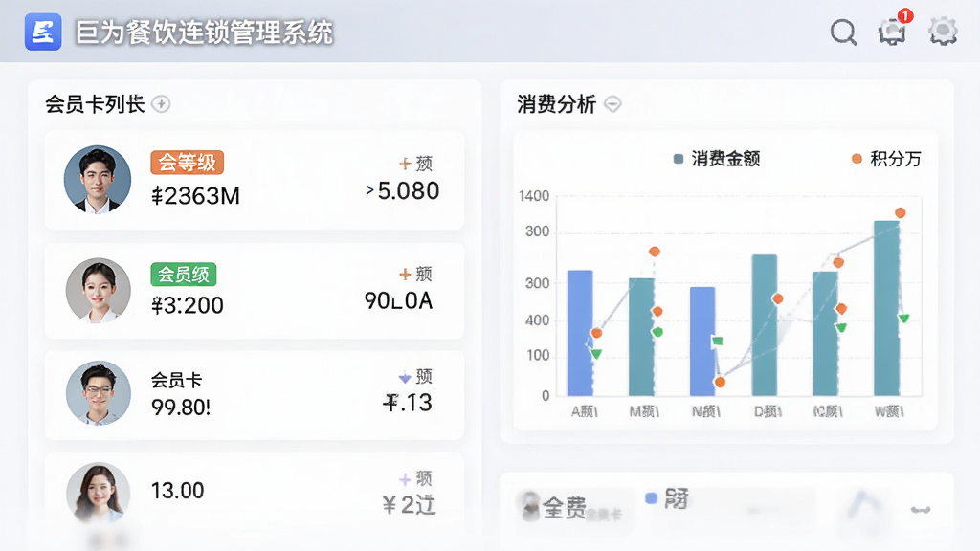980x551 pixels.
Task: Click the ¥3:200 amount
Action: coord(188,305)
